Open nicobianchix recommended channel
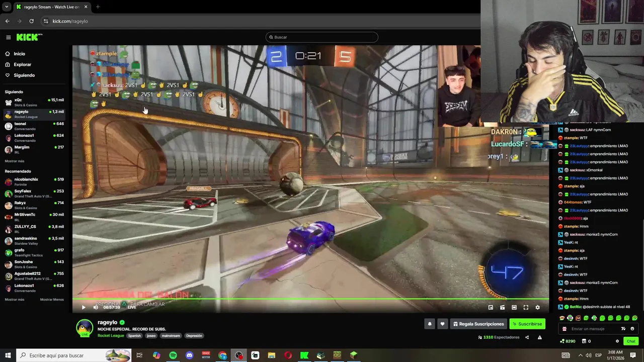 tap(34, 182)
